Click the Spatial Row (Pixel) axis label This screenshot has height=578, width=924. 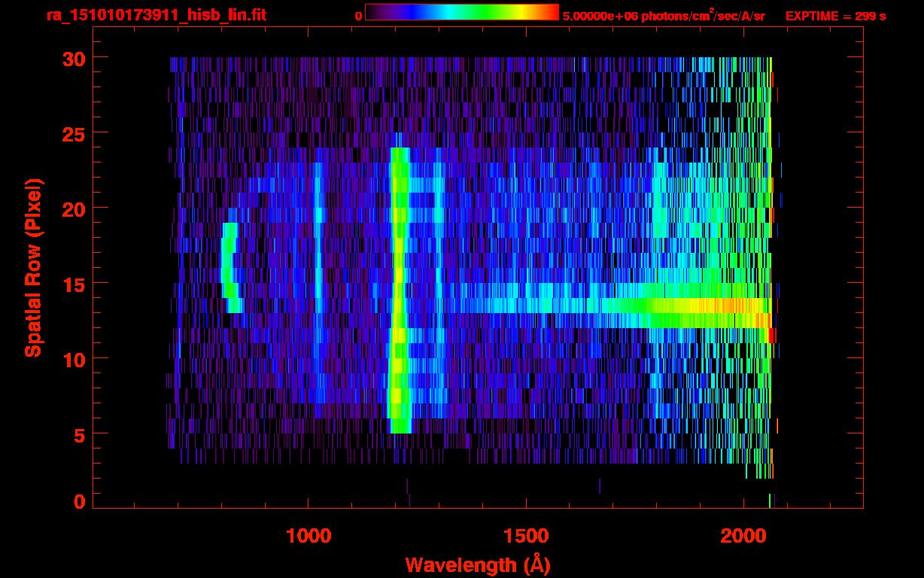33,267
